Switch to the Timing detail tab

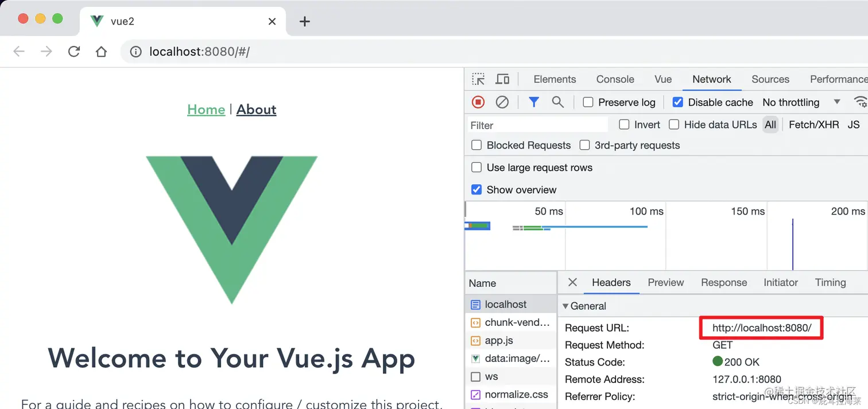point(830,282)
